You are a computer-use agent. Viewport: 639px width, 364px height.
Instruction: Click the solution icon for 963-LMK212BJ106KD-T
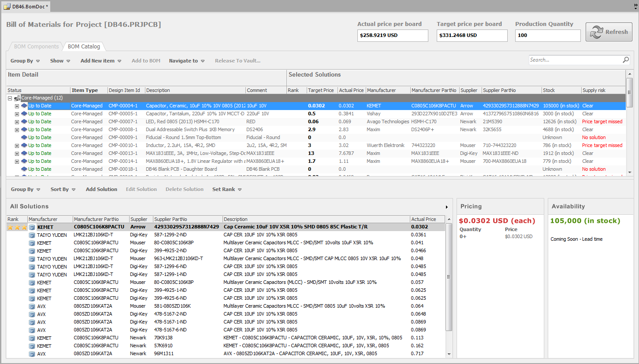tap(32, 259)
